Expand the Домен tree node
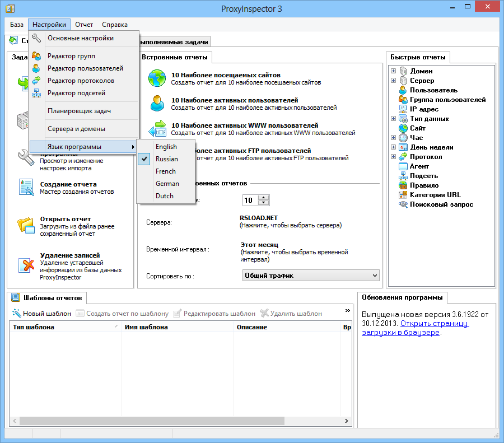504x443 pixels. (x=394, y=71)
